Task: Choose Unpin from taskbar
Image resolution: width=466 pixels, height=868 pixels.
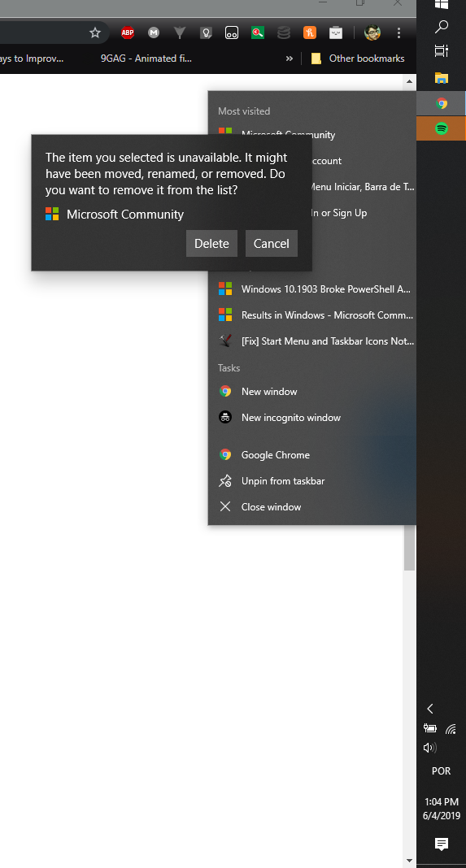Action: point(312,481)
